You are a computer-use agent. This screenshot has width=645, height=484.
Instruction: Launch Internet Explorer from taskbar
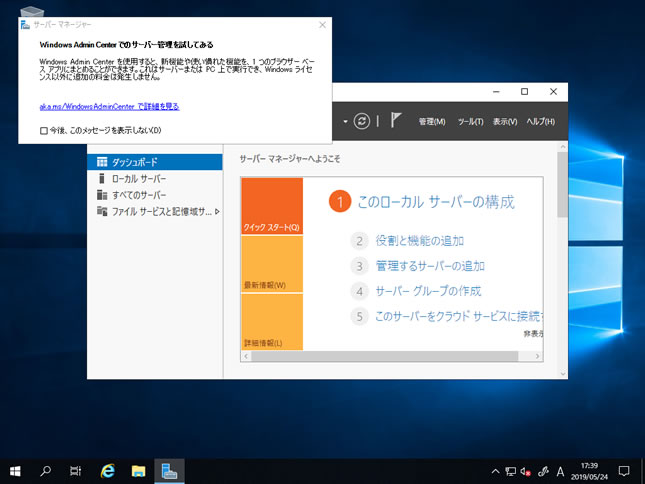pos(108,471)
